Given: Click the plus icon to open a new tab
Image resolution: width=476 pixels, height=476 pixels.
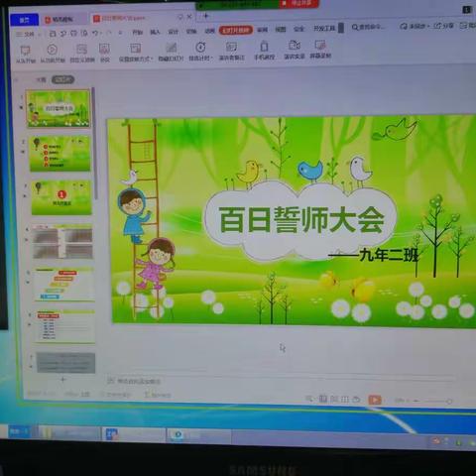Looking at the screenshot, I should point(205,16).
